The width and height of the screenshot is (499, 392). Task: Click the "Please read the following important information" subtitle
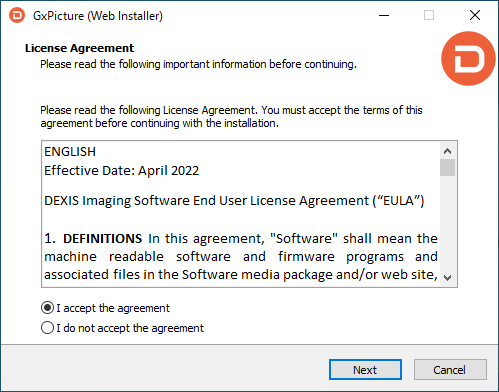[198, 64]
